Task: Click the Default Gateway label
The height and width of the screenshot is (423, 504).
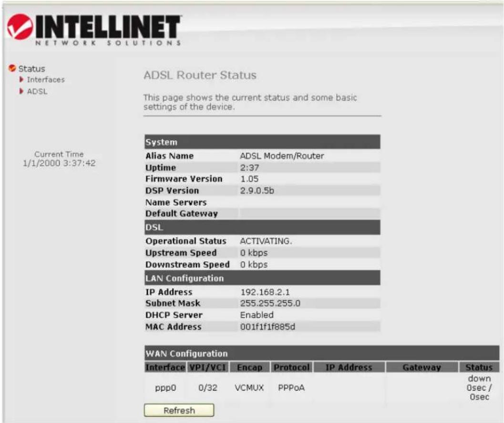Action: 182,214
